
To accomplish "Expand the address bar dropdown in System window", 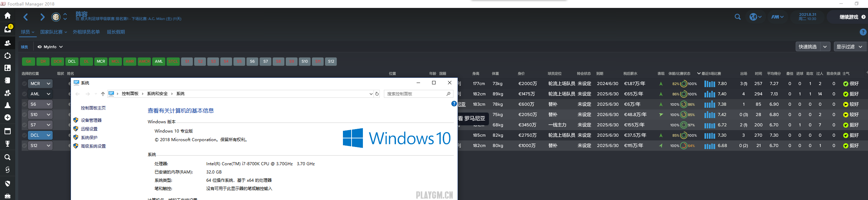I will [x=371, y=94].
